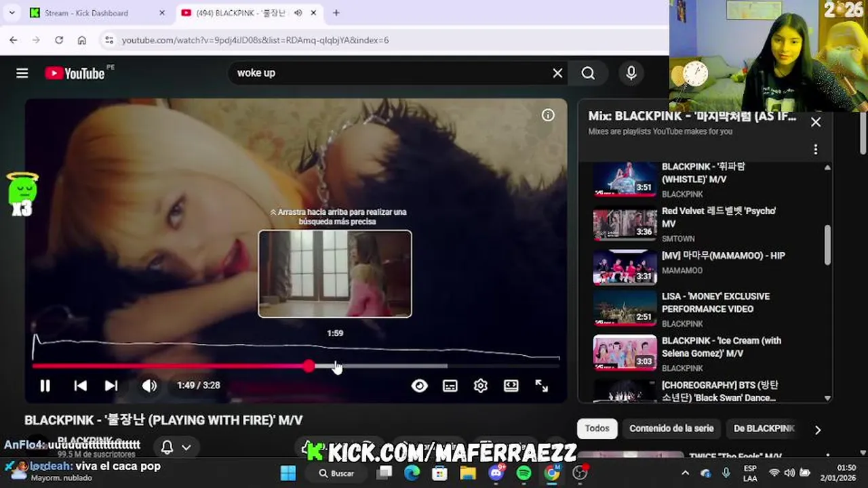This screenshot has height=488, width=868.
Task: Open Spotify from the taskbar
Action: click(524, 473)
